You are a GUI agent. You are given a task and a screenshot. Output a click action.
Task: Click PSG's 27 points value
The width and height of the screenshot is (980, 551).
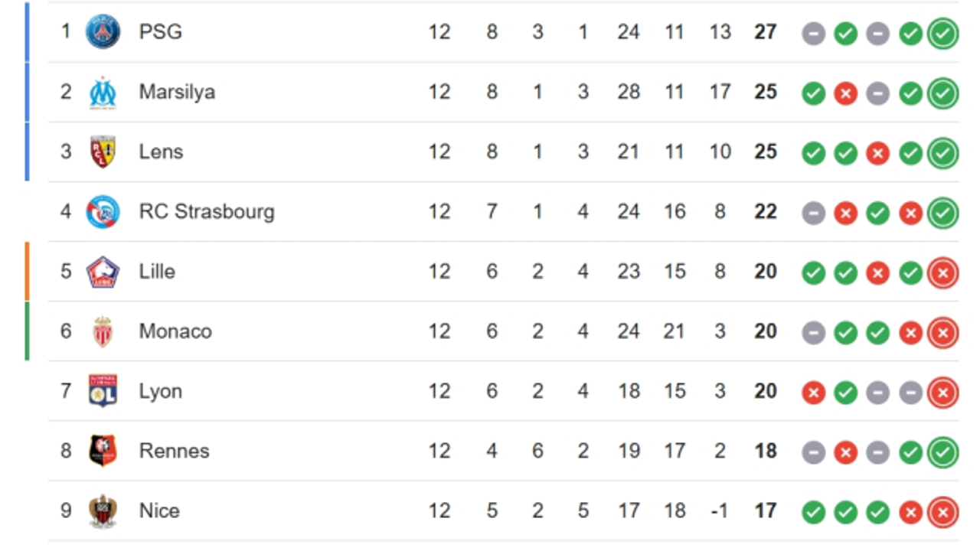click(765, 32)
